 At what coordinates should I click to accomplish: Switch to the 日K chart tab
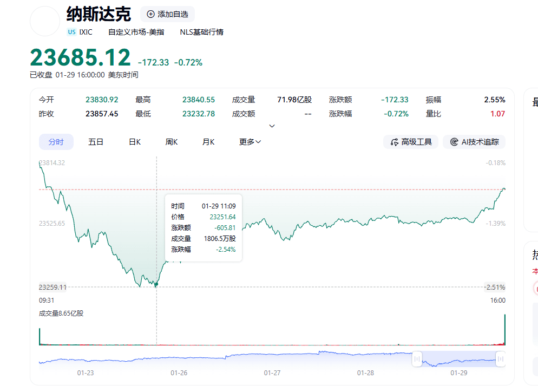(134, 141)
